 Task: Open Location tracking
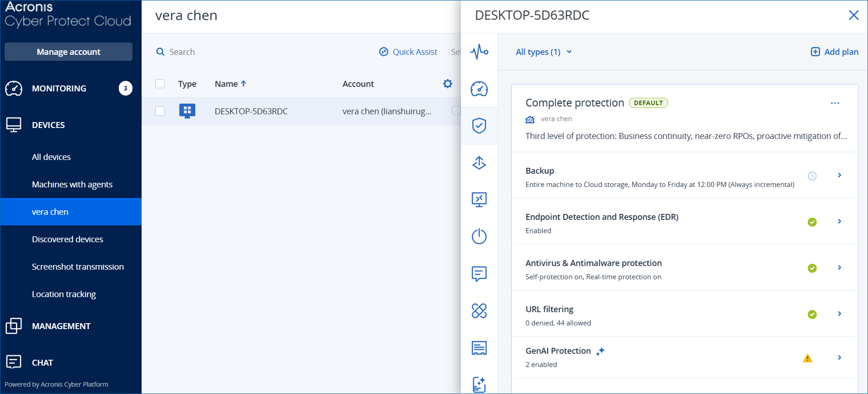[71, 294]
